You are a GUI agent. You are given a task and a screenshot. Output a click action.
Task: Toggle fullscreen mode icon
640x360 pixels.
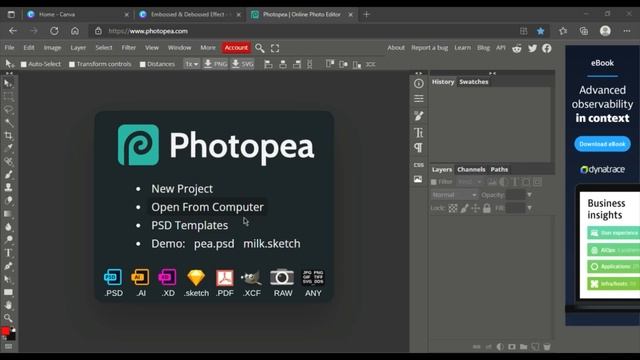coord(275,48)
